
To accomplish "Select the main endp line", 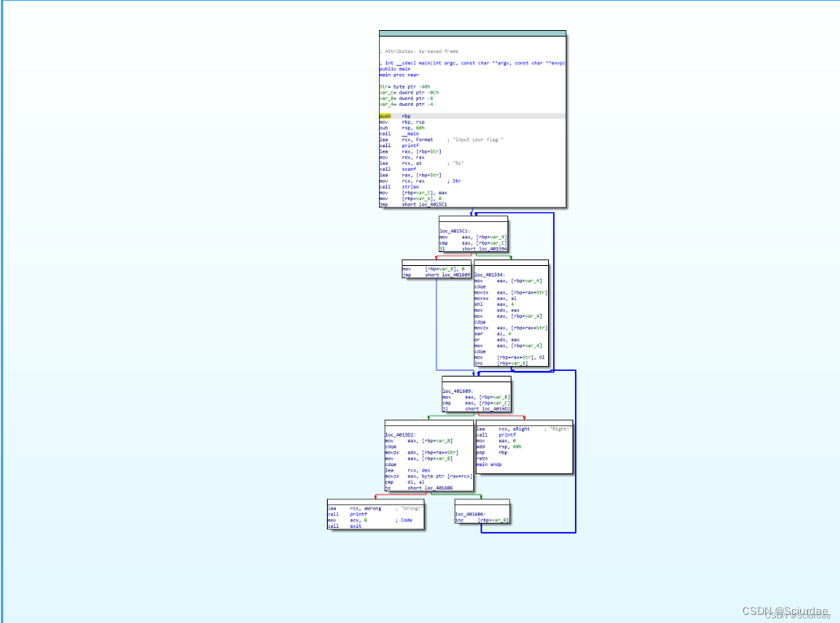I will [x=489, y=464].
